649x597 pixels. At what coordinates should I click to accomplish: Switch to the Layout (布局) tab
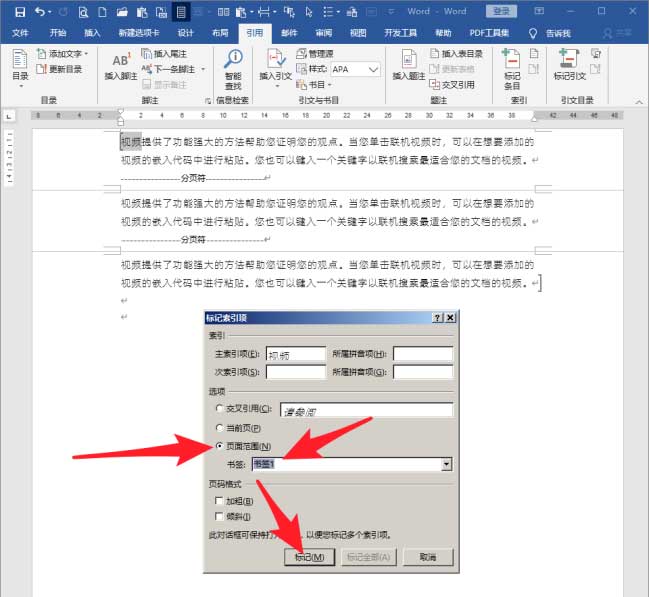tap(220, 33)
